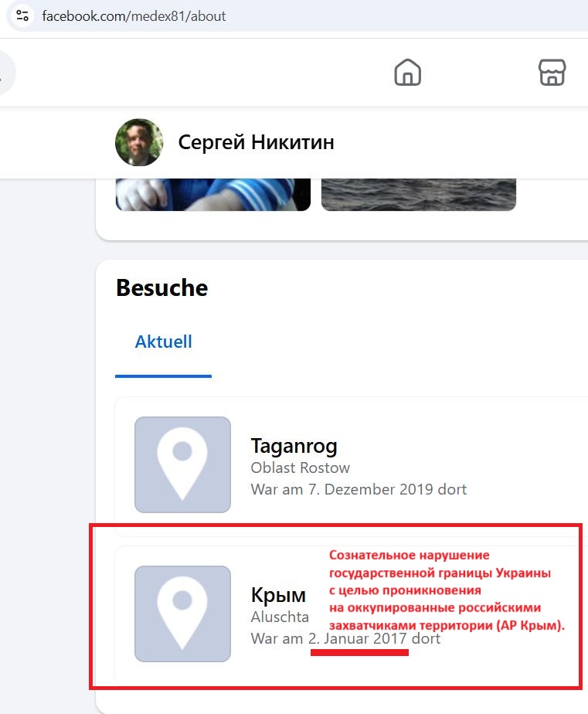
Task: Click the 2. Januar 2017 visit date
Action: pyautogui.click(x=358, y=638)
